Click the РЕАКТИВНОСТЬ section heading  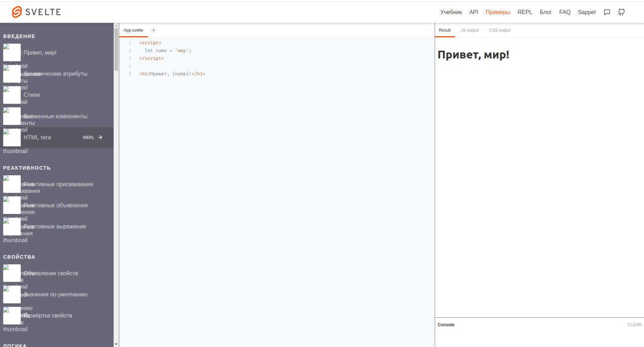click(x=27, y=168)
